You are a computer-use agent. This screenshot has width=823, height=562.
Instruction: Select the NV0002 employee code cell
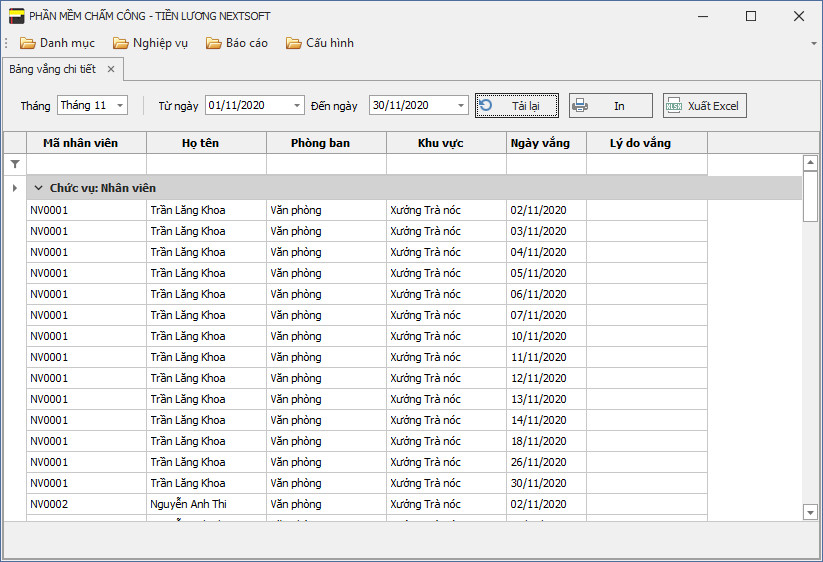(87, 504)
